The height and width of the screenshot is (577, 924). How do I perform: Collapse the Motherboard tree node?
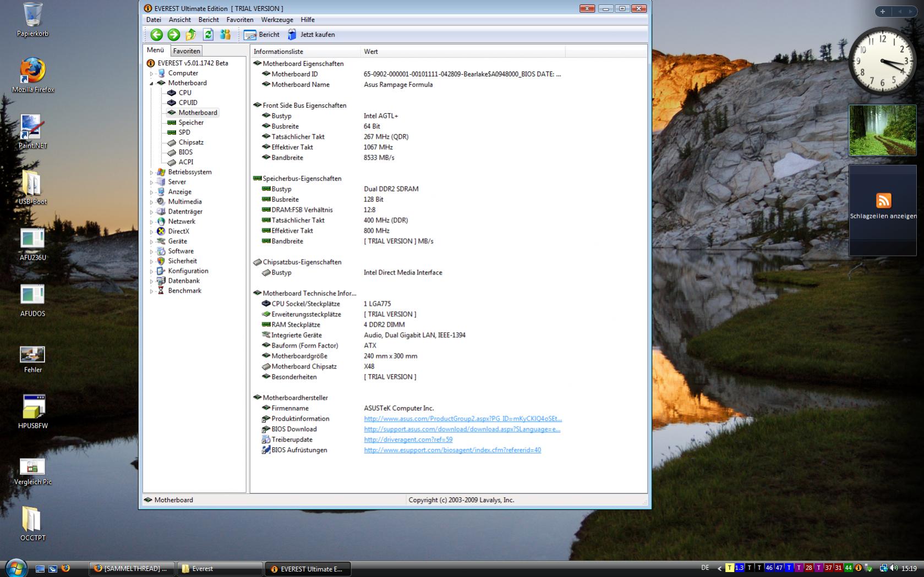pos(151,83)
